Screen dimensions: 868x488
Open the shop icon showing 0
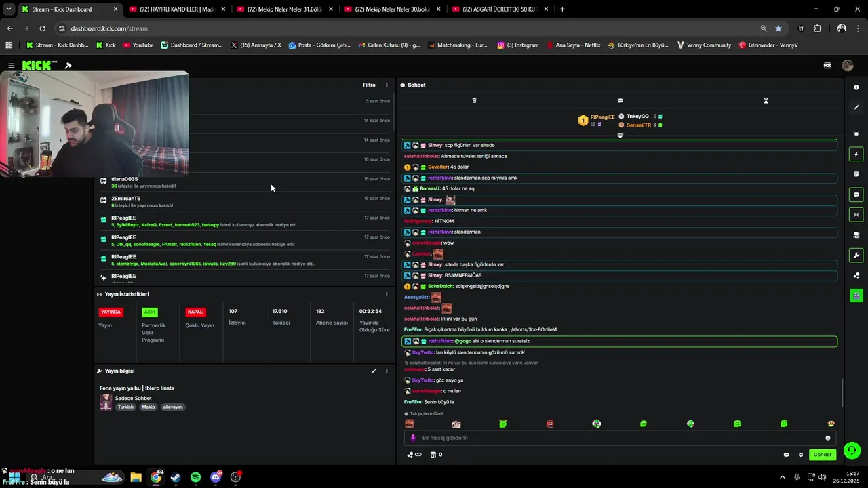[436, 455]
